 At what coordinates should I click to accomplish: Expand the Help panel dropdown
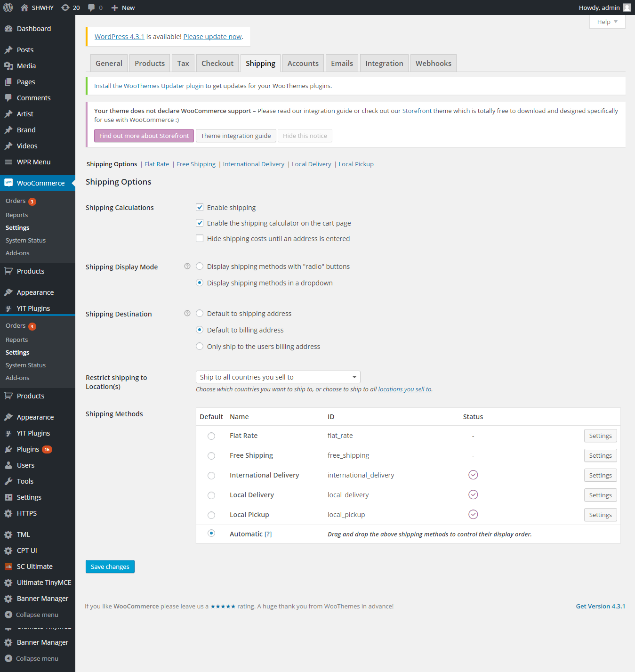click(607, 22)
